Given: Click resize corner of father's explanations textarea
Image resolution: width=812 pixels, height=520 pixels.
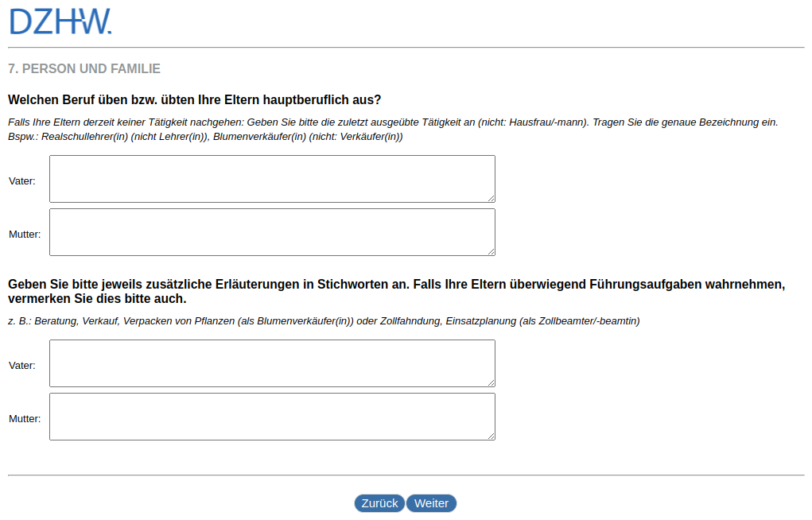Looking at the screenshot, I should [x=491, y=382].
